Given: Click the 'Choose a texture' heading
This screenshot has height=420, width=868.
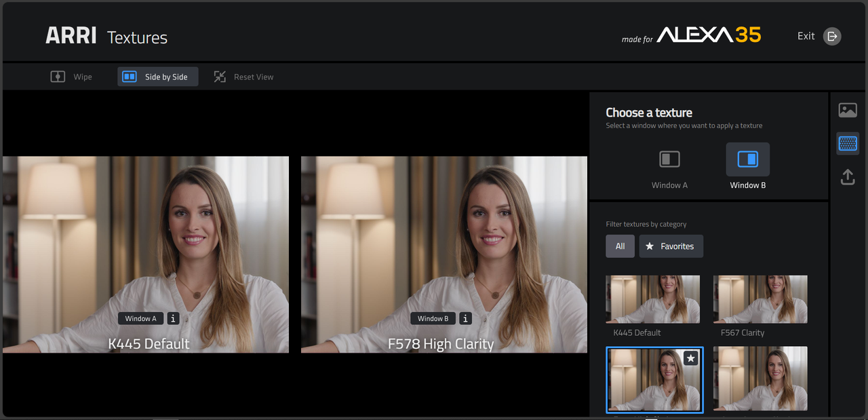Looking at the screenshot, I should pos(649,113).
